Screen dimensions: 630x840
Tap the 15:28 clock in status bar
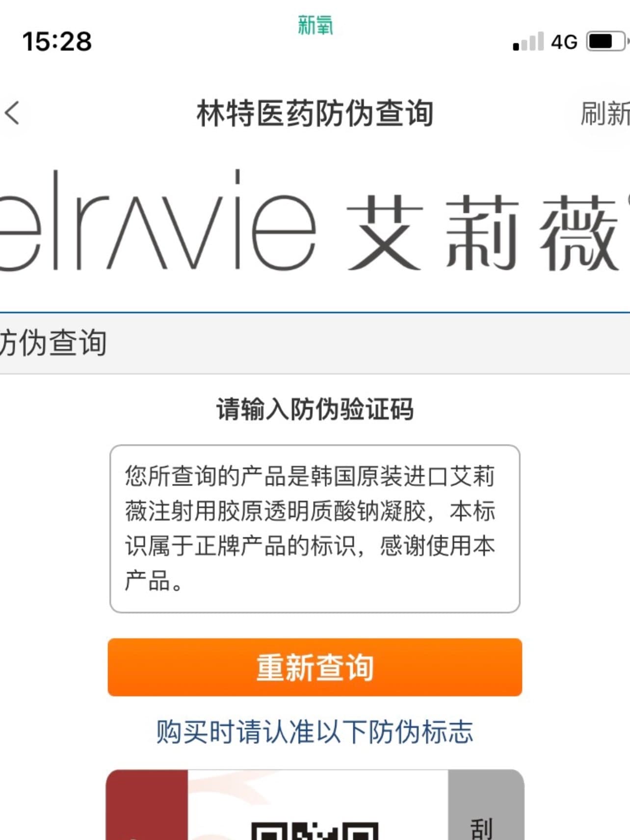(57, 41)
